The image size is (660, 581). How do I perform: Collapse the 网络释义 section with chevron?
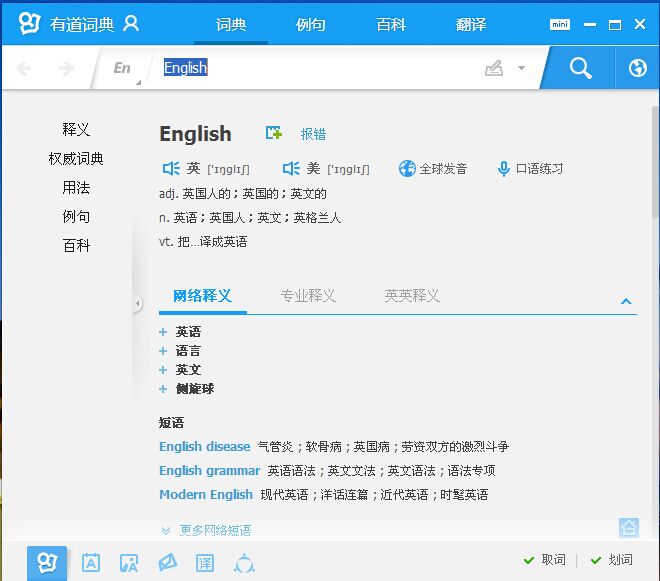coord(626,301)
